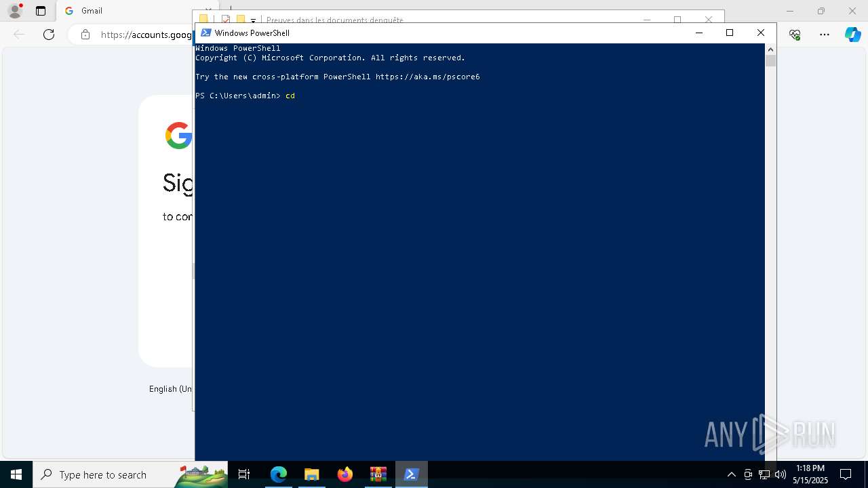
Task: Expand Customize Quick Access Toolbar arrow in Explorer
Action: coord(253,20)
